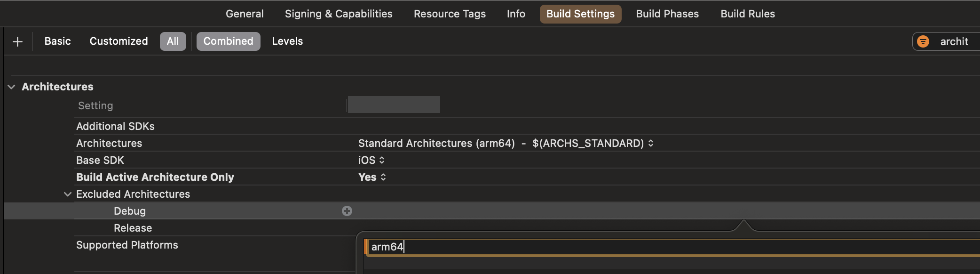This screenshot has height=274, width=980.
Task: Switch to Levels view
Action: (x=287, y=41)
